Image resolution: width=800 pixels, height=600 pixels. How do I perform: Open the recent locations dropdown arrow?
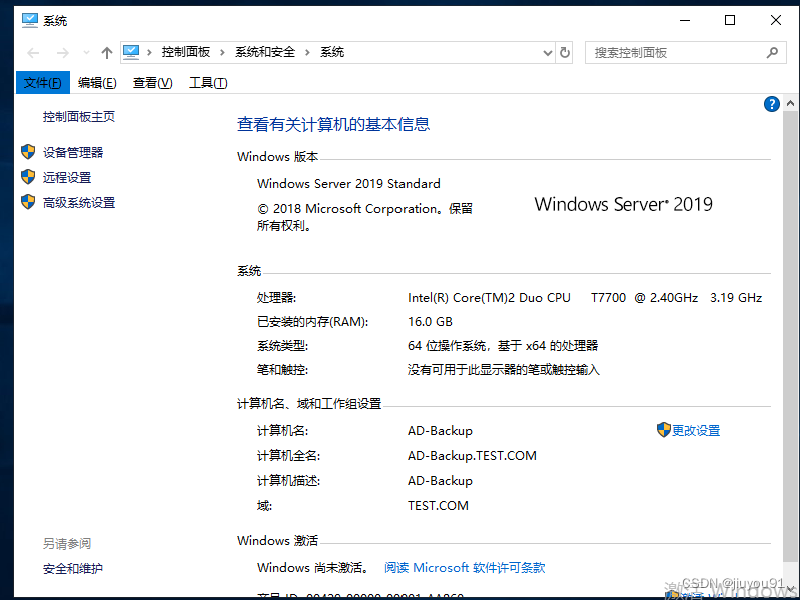86,53
